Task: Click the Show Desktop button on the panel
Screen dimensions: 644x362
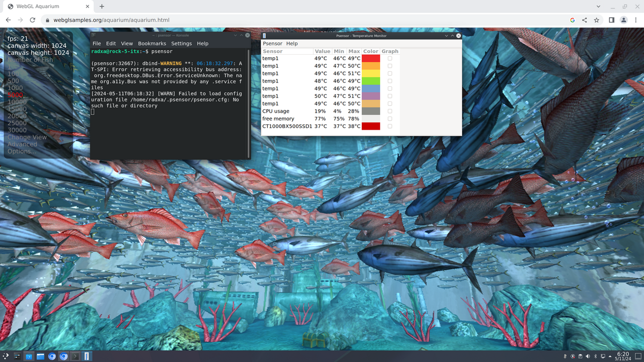Action: pyautogui.click(x=638, y=356)
